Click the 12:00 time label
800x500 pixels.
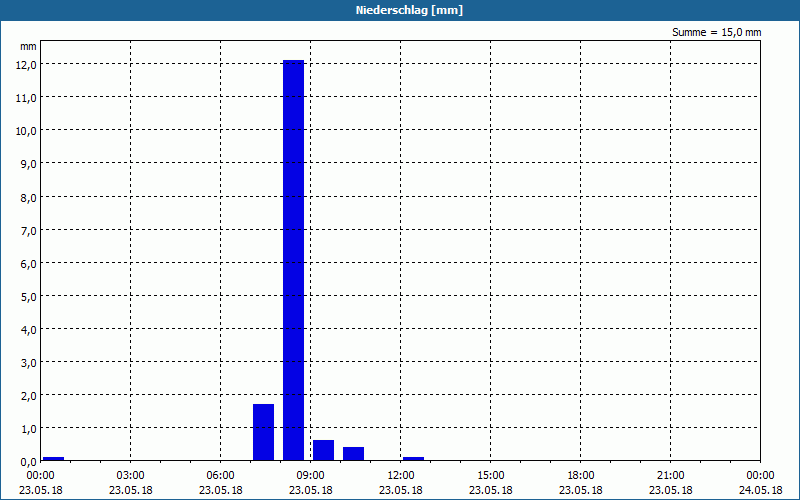click(401, 476)
